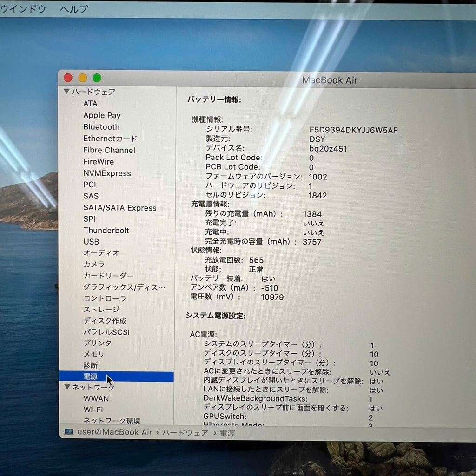Select Fibre Channel in the sidebar
The height and width of the screenshot is (476, 476).
109,150
